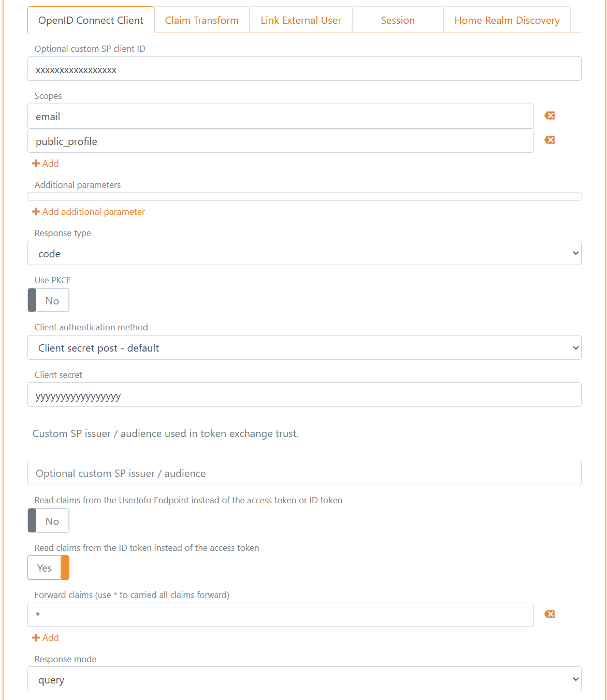This screenshot has height=700, width=607.
Task: Delete the * forward claims entry
Action: [x=550, y=614]
